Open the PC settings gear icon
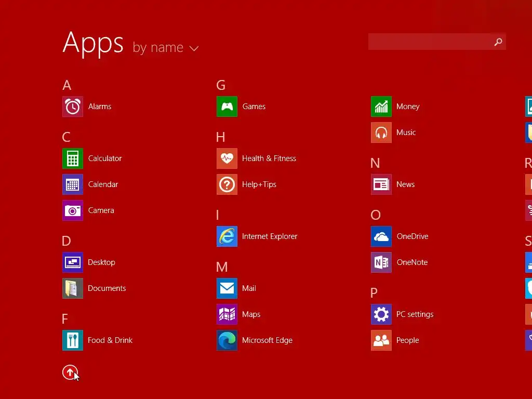Image resolution: width=532 pixels, height=399 pixels. (x=381, y=314)
